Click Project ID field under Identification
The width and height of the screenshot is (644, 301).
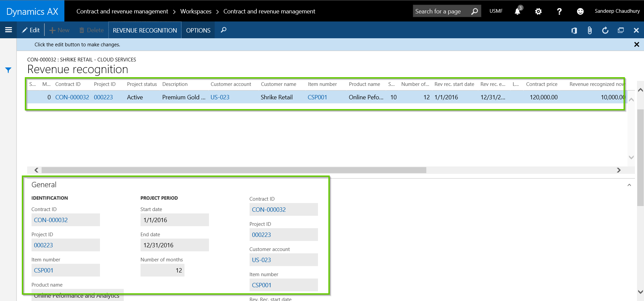point(66,245)
